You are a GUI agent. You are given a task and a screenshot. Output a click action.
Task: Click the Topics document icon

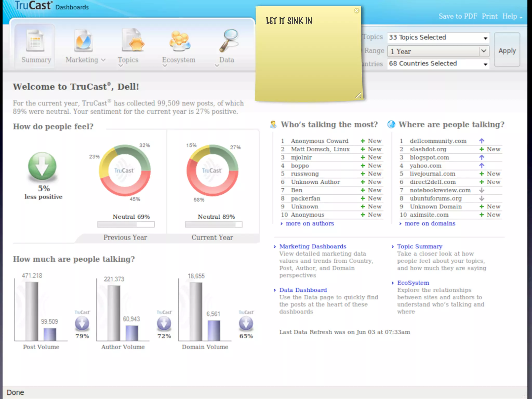point(133,41)
